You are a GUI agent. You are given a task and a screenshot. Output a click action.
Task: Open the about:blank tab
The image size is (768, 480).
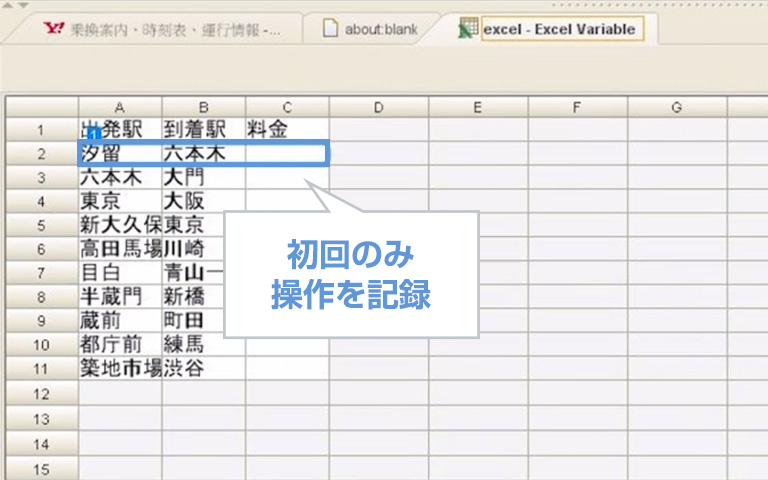point(370,29)
